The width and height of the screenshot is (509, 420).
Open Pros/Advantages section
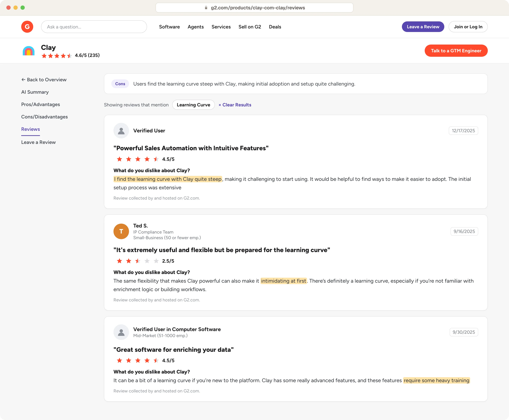[x=40, y=104]
